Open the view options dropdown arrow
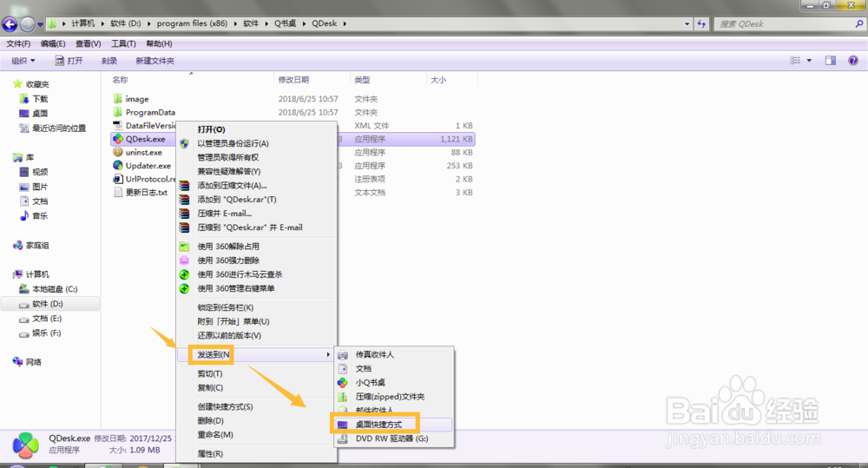Screen dimensions: 868x468 pyautogui.click(x=809, y=61)
